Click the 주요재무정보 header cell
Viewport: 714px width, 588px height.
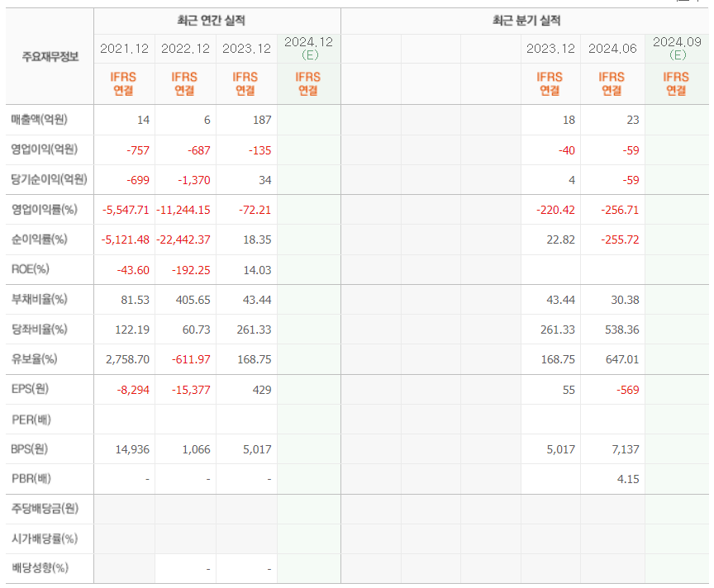click(x=50, y=56)
